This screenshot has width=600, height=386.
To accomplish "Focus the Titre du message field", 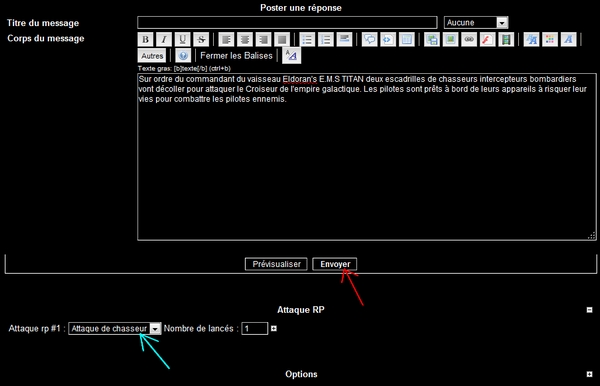I will (x=287, y=23).
